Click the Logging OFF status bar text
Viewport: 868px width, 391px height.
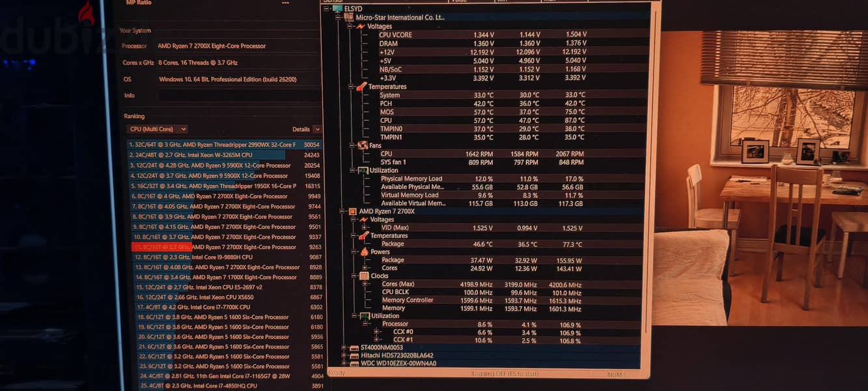pos(506,374)
